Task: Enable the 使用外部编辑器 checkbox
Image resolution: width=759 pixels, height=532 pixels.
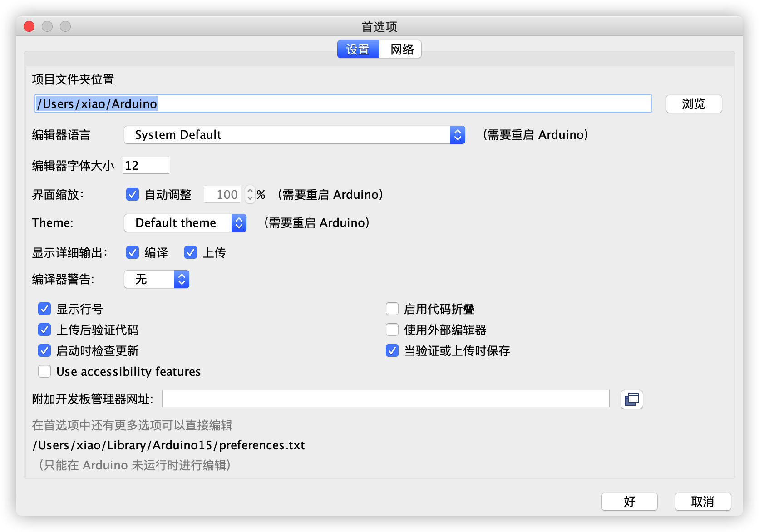Action: point(392,330)
